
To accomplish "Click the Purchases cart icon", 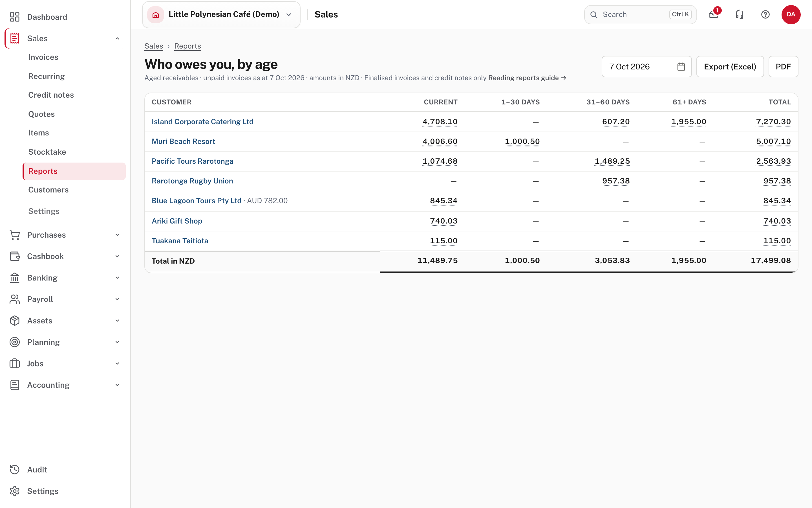I will click(x=14, y=235).
